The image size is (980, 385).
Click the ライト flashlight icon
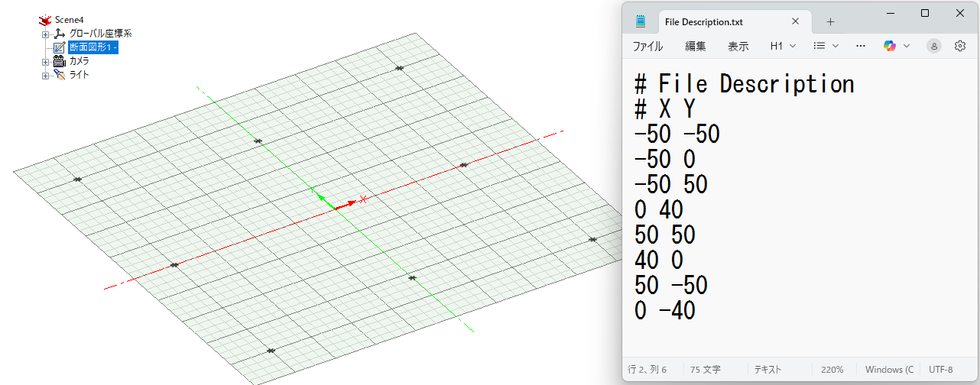point(60,75)
